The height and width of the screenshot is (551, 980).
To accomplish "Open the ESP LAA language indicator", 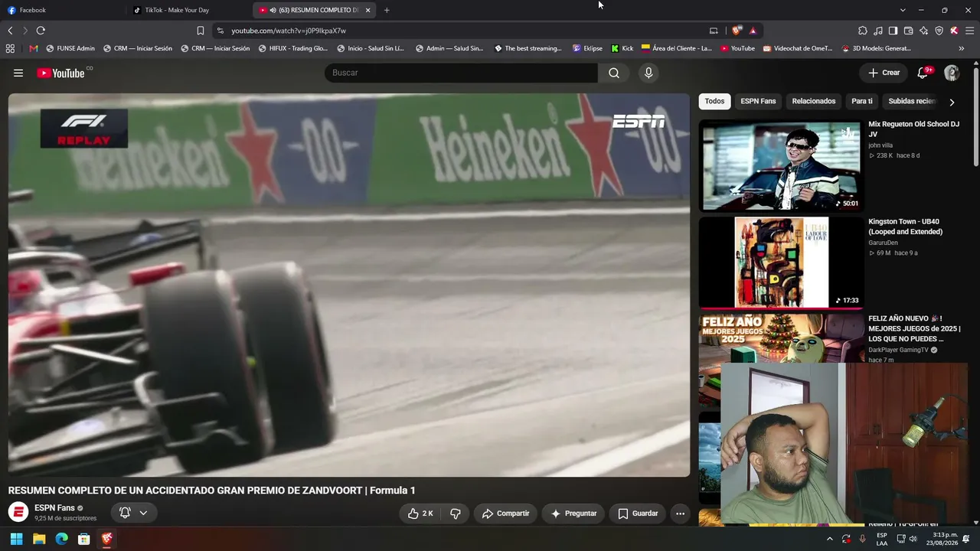I will pos(882,539).
